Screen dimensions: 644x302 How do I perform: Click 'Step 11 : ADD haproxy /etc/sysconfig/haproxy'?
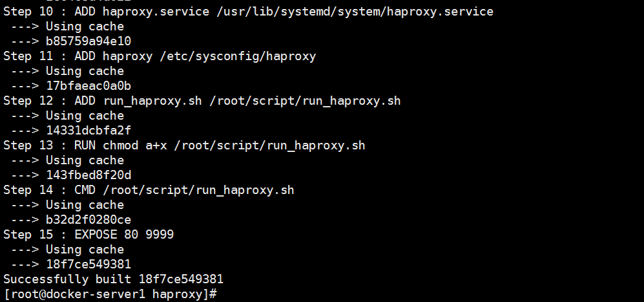click(160, 56)
